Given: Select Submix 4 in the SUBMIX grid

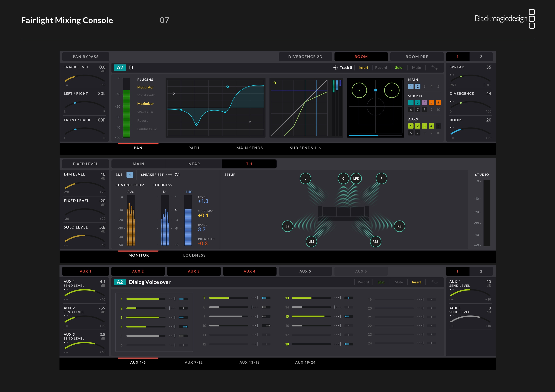Looking at the screenshot, I should coord(431,103).
